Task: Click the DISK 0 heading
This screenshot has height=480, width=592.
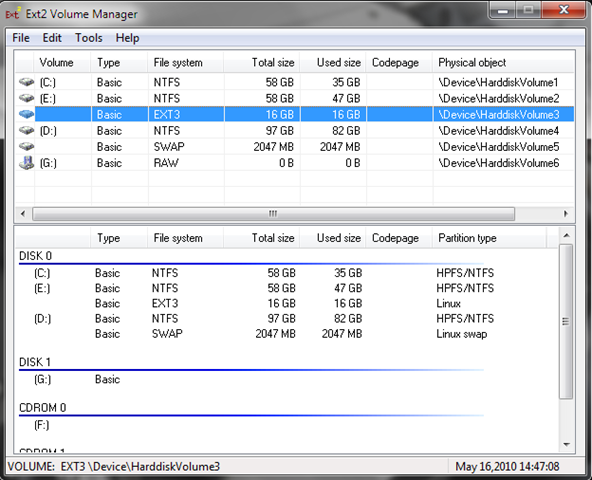Action: tap(35, 256)
